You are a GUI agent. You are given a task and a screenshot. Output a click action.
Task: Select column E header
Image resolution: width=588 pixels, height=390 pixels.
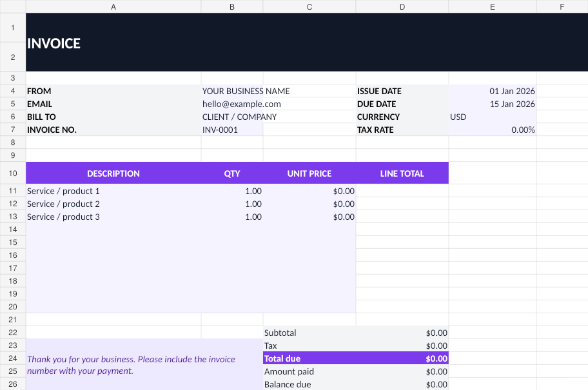[493, 6]
